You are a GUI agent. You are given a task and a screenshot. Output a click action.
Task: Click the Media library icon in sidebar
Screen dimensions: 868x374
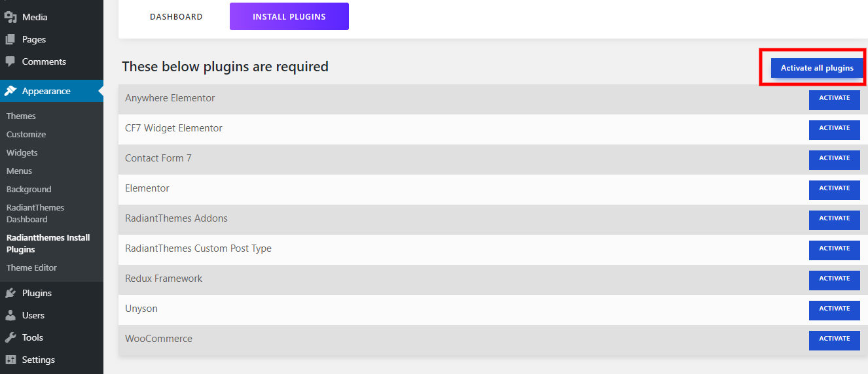(x=10, y=17)
